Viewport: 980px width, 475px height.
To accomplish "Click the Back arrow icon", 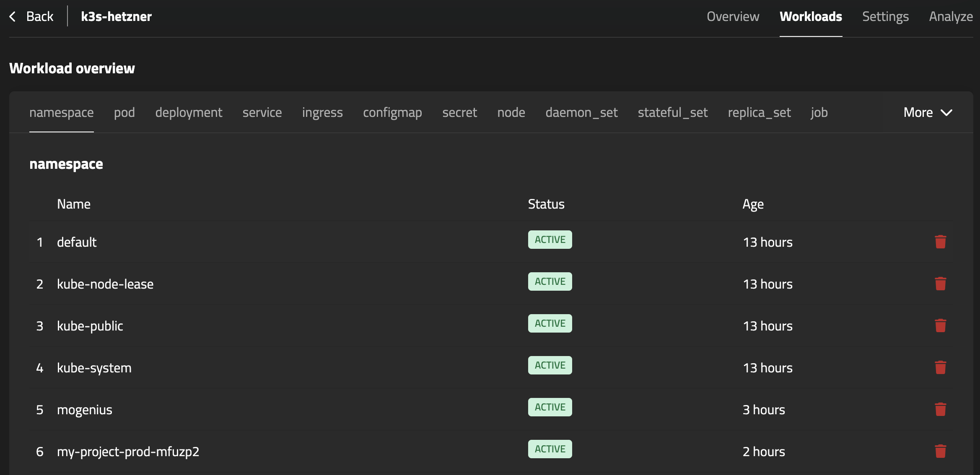I will pyautogui.click(x=13, y=16).
